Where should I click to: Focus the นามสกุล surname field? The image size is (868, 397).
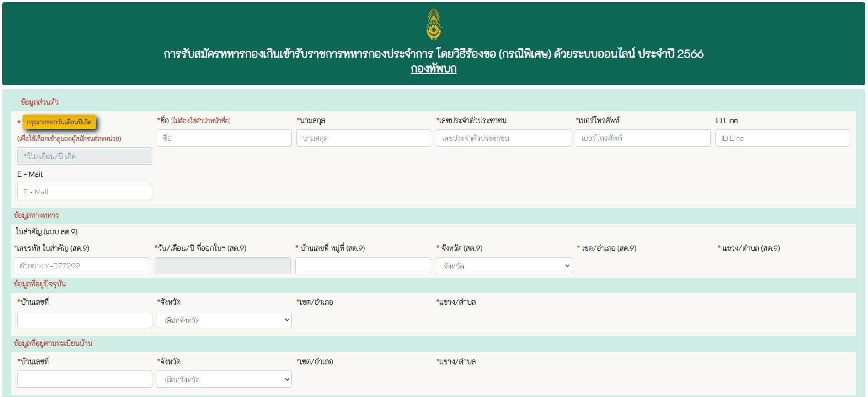coord(364,138)
